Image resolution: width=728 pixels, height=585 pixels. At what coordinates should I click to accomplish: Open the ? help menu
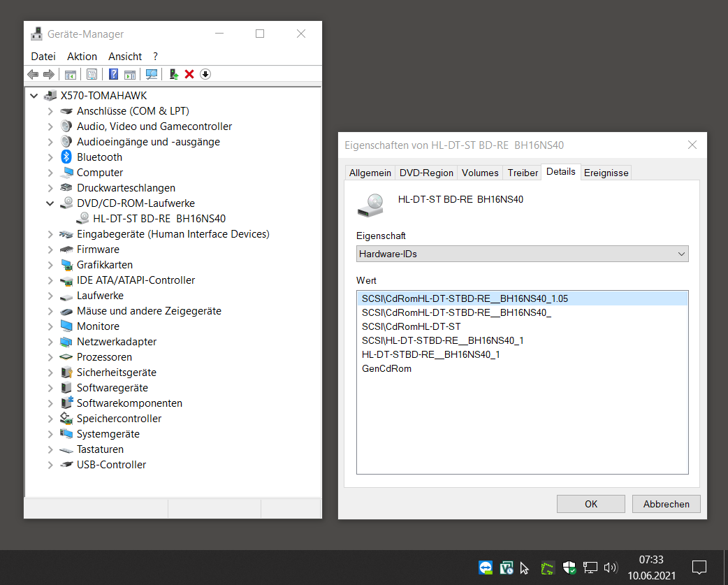(156, 56)
